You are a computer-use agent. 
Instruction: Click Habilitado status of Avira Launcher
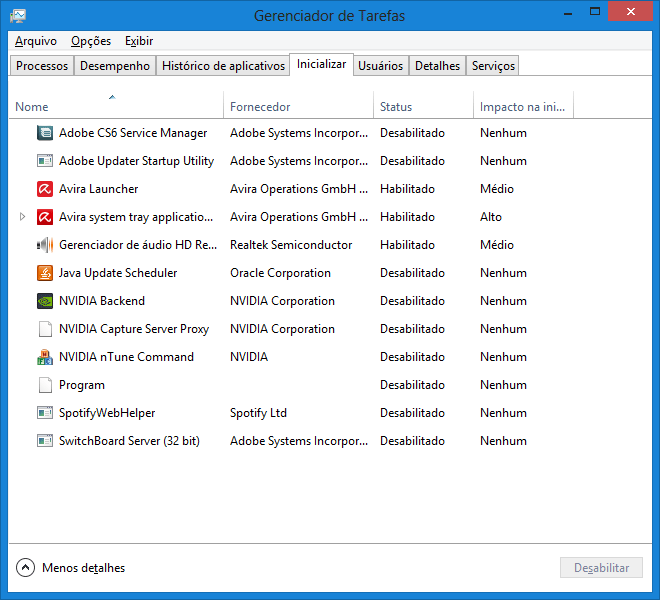tap(407, 189)
